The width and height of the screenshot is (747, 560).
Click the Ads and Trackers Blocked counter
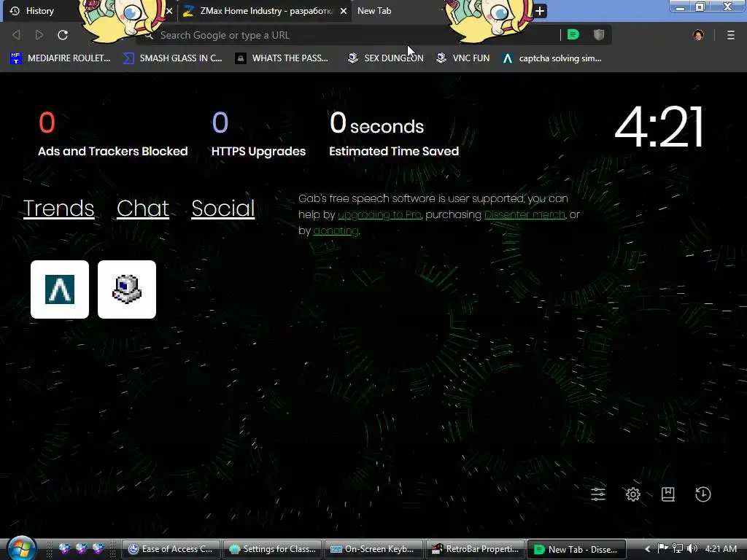coord(113,134)
